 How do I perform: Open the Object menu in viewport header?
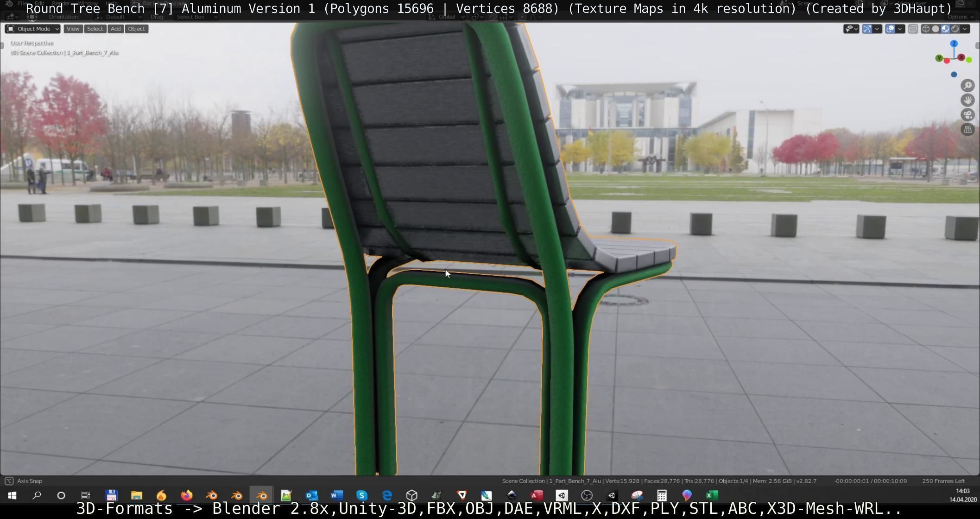136,29
